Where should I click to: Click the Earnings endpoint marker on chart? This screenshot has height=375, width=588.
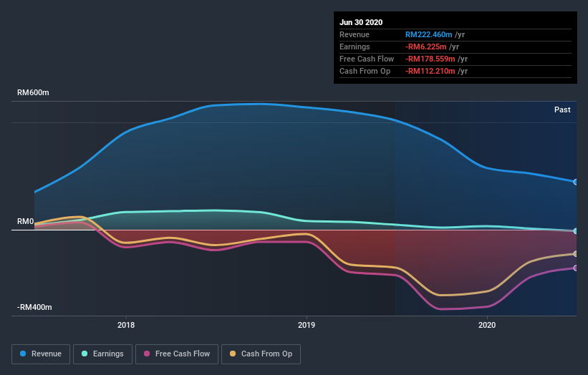575,231
